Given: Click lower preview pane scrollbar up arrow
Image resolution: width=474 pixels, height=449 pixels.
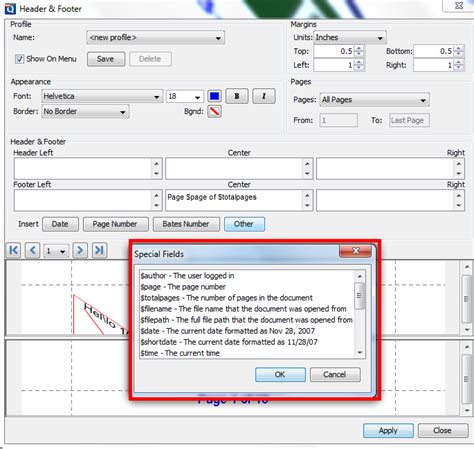Looking at the screenshot, I should click(467, 347).
